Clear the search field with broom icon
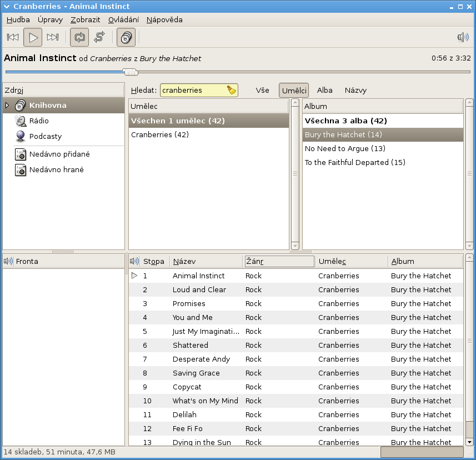This screenshot has height=460, width=476. [232, 90]
